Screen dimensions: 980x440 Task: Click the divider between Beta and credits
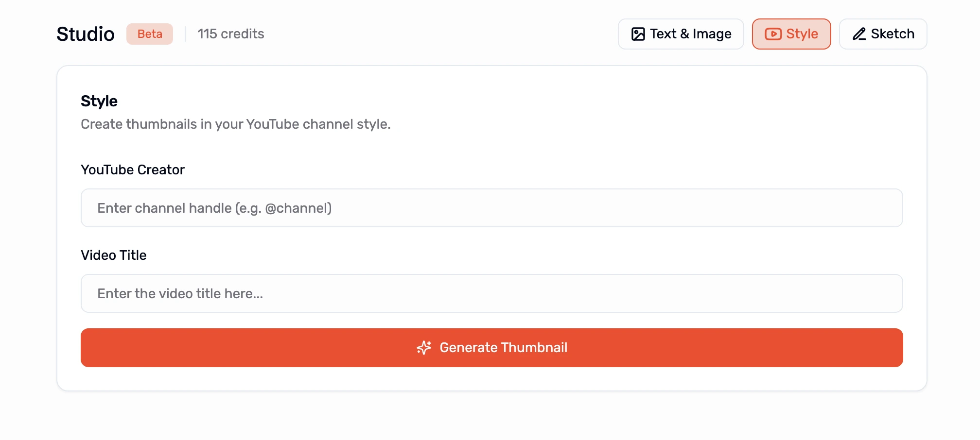[185, 34]
